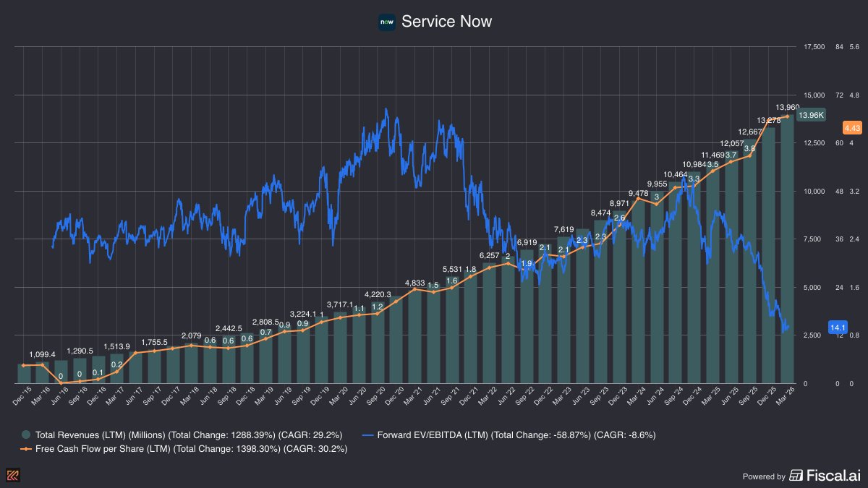This screenshot has width=868, height=488.
Task: Click the 3,717.1 data label
Action: 341,304
